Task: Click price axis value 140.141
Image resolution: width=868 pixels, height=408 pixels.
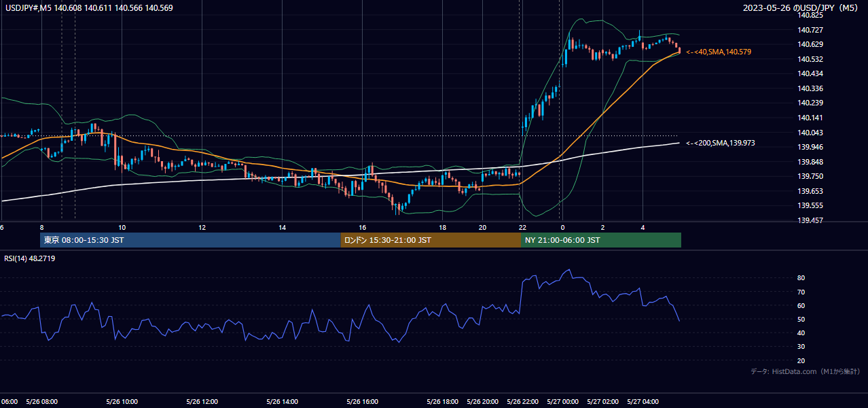Action: [810, 118]
